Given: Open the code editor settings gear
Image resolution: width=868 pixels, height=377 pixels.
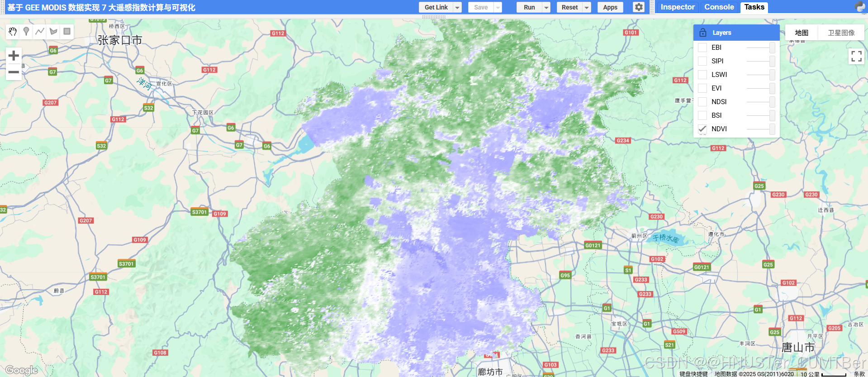Looking at the screenshot, I should pos(638,7).
